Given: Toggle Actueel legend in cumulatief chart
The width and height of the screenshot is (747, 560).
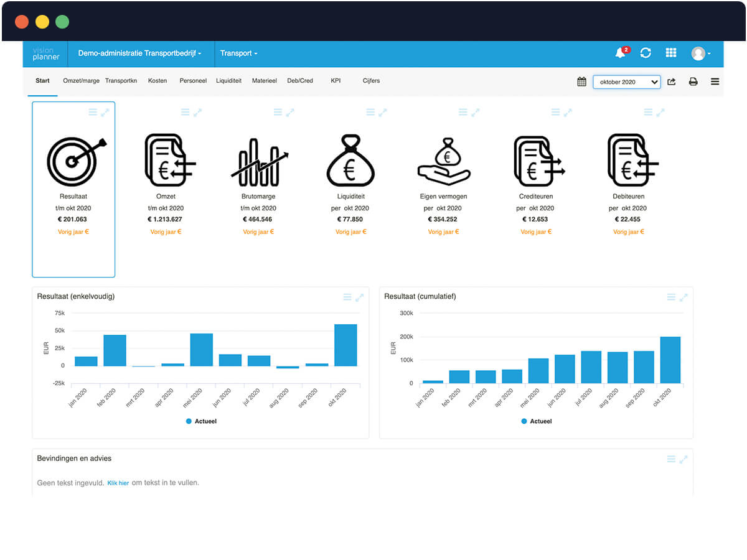Looking at the screenshot, I should (x=537, y=421).
